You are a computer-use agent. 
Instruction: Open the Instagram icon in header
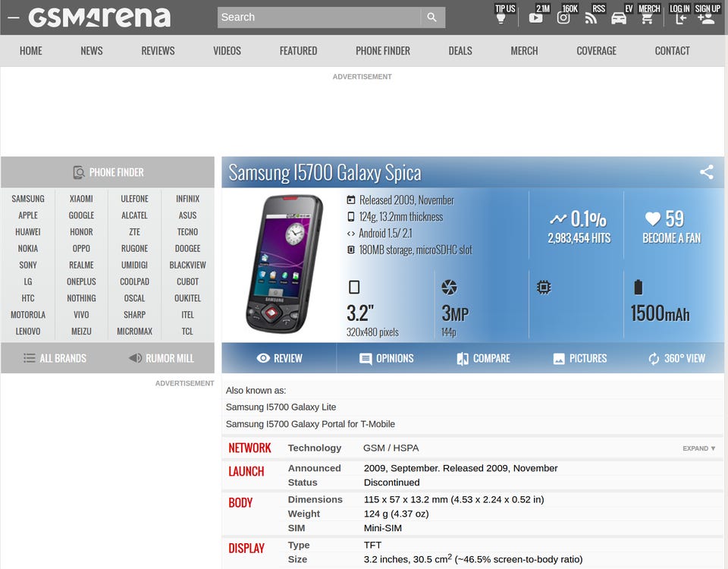pos(563,17)
